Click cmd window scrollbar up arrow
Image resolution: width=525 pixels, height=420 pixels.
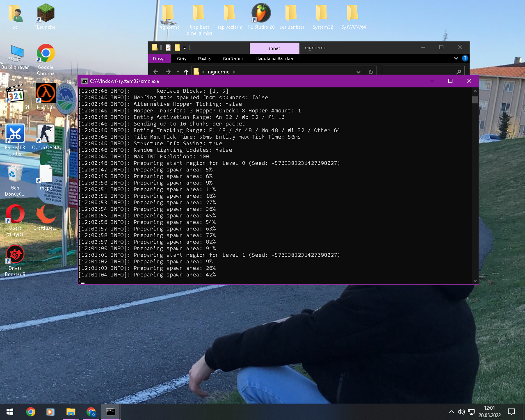click(x=475, y=91)
